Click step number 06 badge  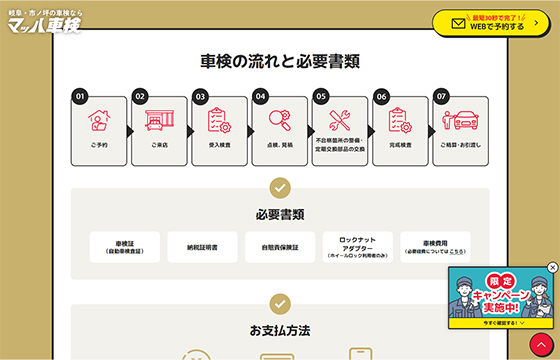(381, 96)
